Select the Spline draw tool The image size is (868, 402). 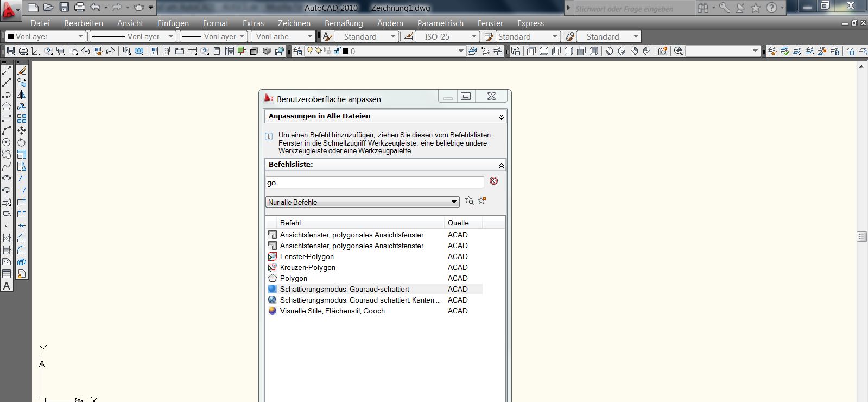point(7,166)
